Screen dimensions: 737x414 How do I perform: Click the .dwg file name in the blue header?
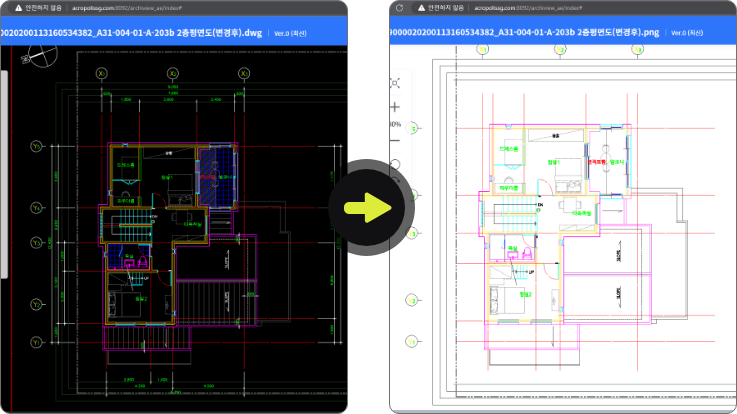130,31
